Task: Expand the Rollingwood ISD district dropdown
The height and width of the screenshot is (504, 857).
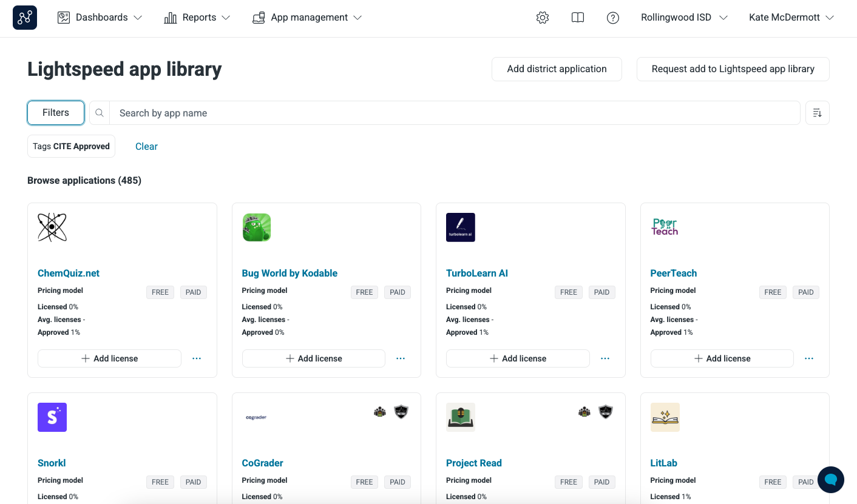Action: (683, 17)
